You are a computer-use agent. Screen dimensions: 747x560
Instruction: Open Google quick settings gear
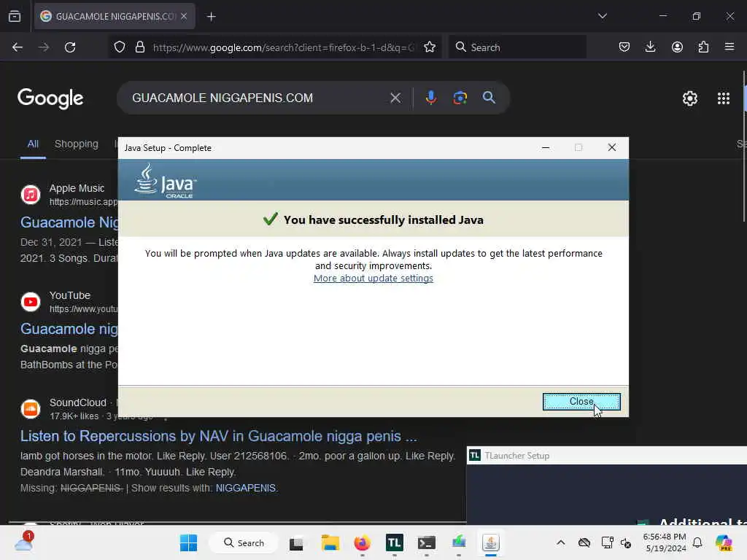click(x=690, y=98)
